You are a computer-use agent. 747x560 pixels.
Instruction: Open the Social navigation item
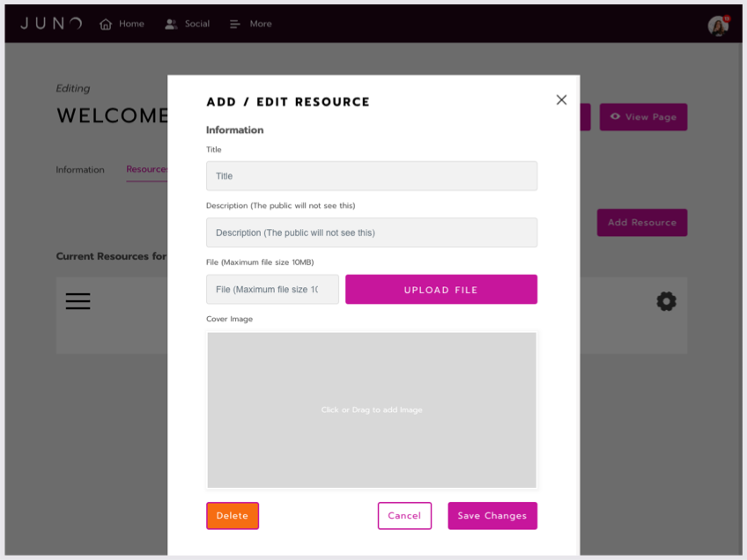coord(187,24)
